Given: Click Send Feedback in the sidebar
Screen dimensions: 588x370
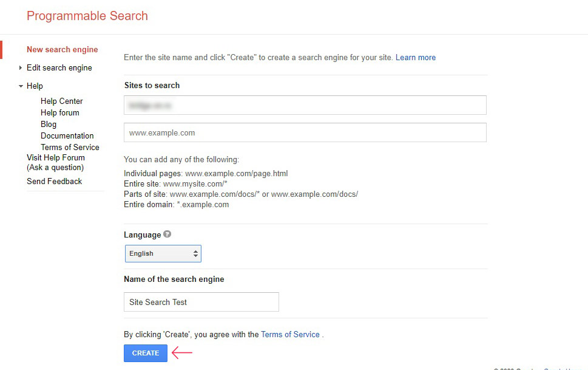Looking at the screenshot, I should 55,181.
